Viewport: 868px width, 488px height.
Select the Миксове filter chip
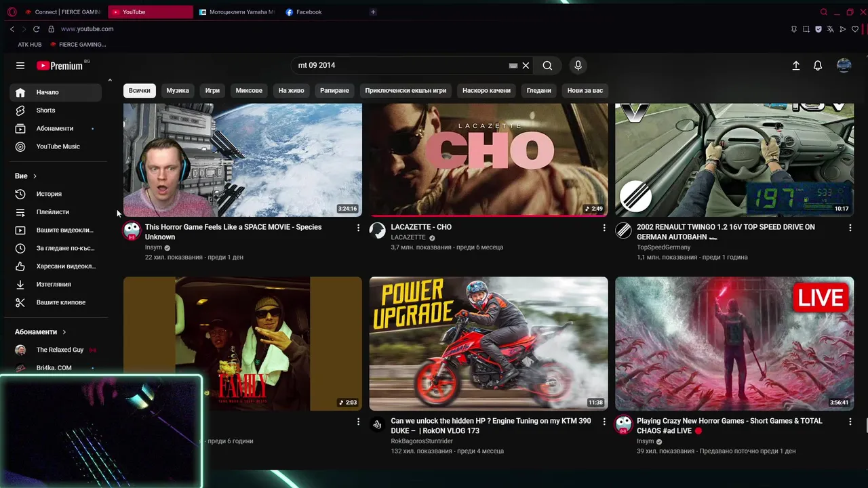(x=249, y=90)
